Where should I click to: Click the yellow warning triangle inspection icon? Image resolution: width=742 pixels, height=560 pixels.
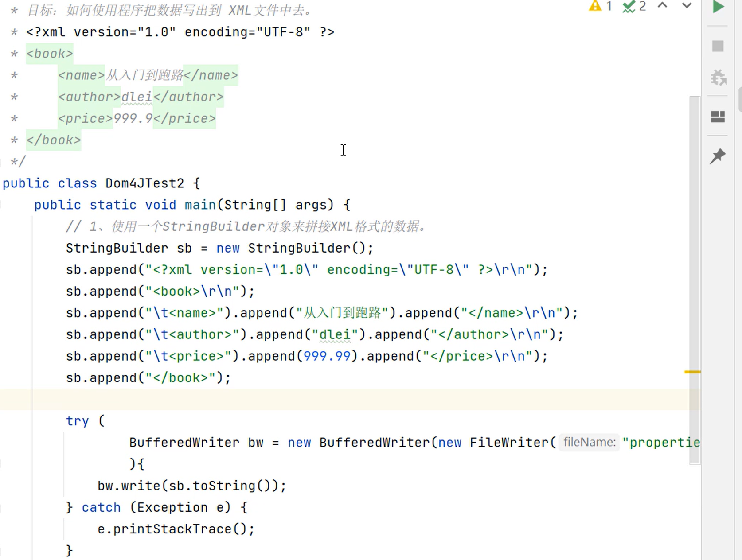[x=595, y=6]
